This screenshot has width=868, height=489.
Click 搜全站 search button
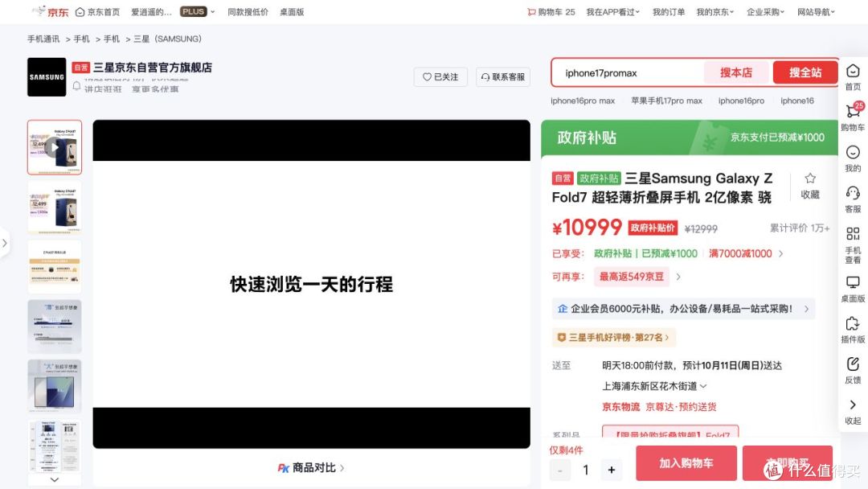805,72
